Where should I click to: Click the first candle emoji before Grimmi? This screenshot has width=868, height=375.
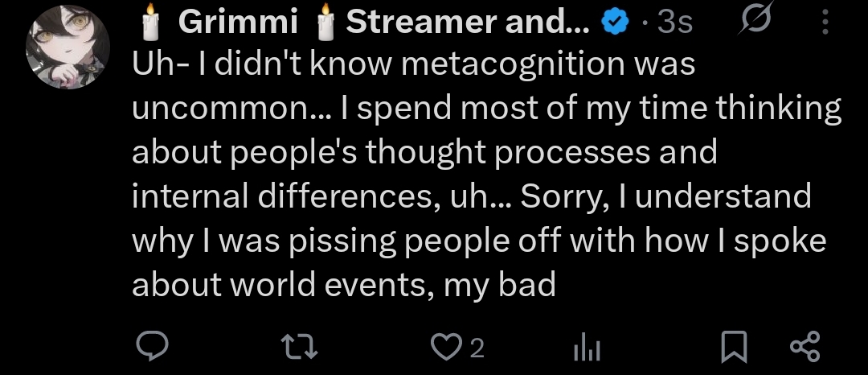(x=151, y=21)
